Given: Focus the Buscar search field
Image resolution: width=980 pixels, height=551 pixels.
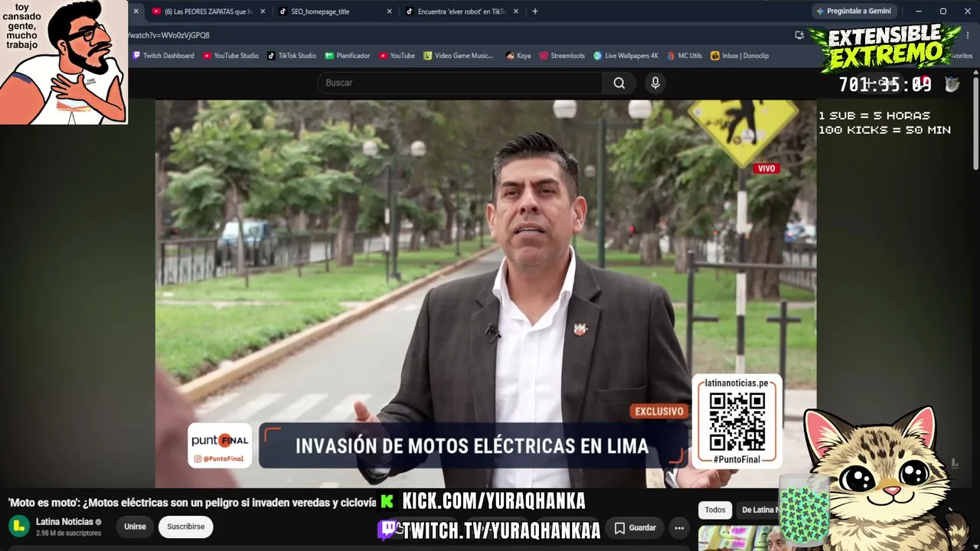Looking at the screenshot, I should pyautogui.click(x=459, y=83).
